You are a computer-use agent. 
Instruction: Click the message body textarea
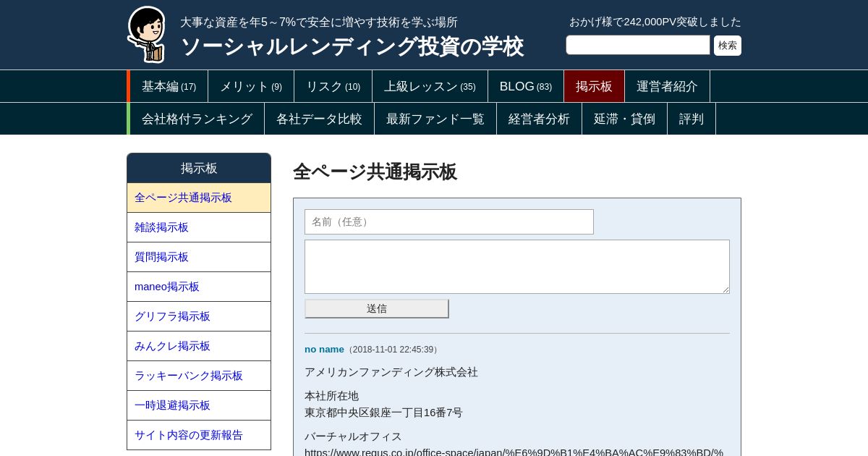pos(517,266)
